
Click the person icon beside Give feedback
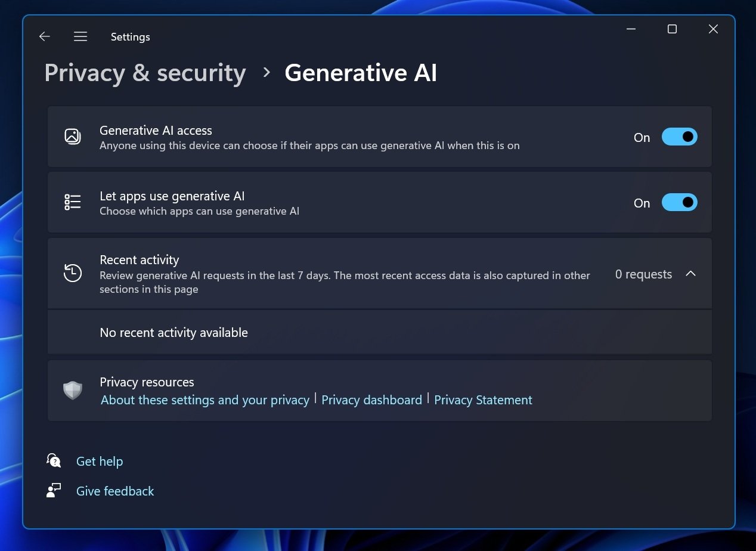pyautogui.click(x=54, y=490)
